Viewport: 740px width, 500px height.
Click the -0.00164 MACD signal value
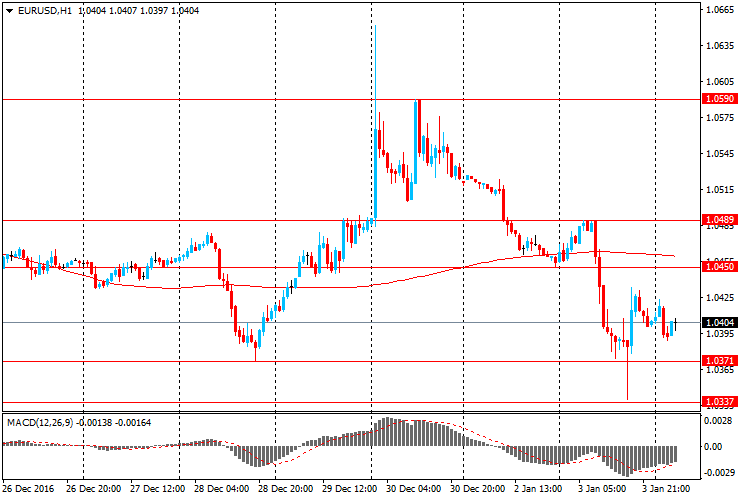click(134, 423)
